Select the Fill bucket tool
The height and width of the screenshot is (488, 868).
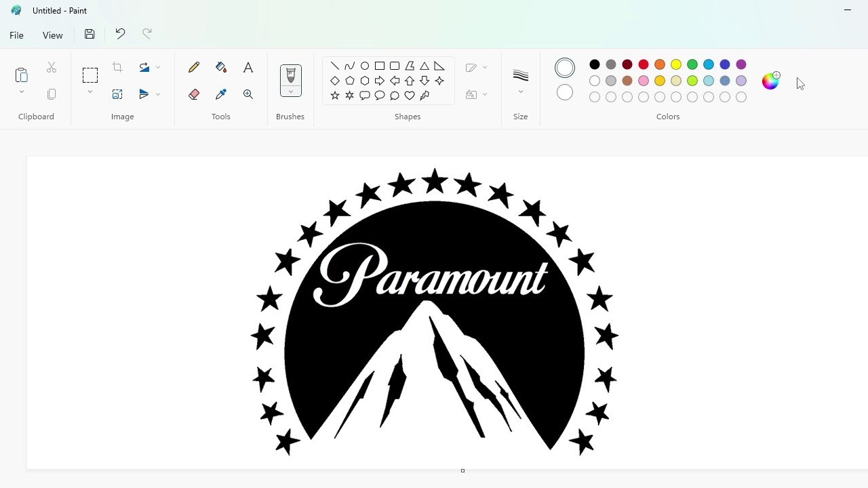click(221, 67)
